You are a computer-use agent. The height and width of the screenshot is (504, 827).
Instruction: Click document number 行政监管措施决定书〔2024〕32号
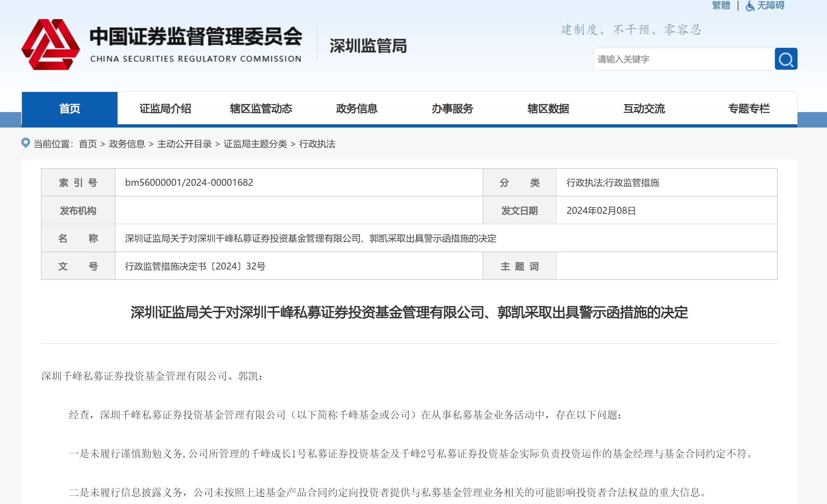pos(195,266)
